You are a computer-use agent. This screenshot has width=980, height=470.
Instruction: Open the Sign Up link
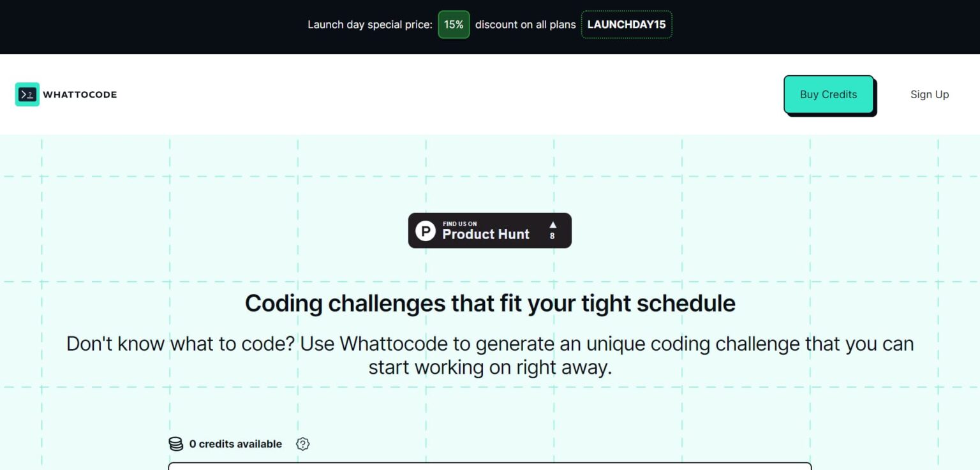click(x=929, y=94)
